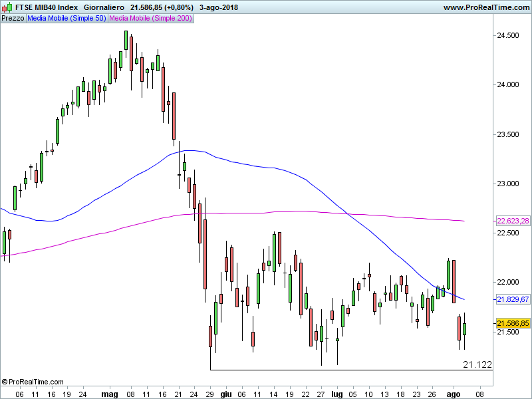Click the ago month label on time axis
The height and width of the screenshot is (399, 532).
(454, 394)
